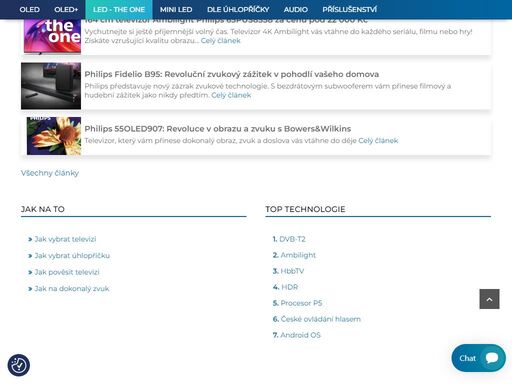Click 'Celý článek' in Fidelio B95 article
The height and width of the screenshot is (384, 512).
231,95
